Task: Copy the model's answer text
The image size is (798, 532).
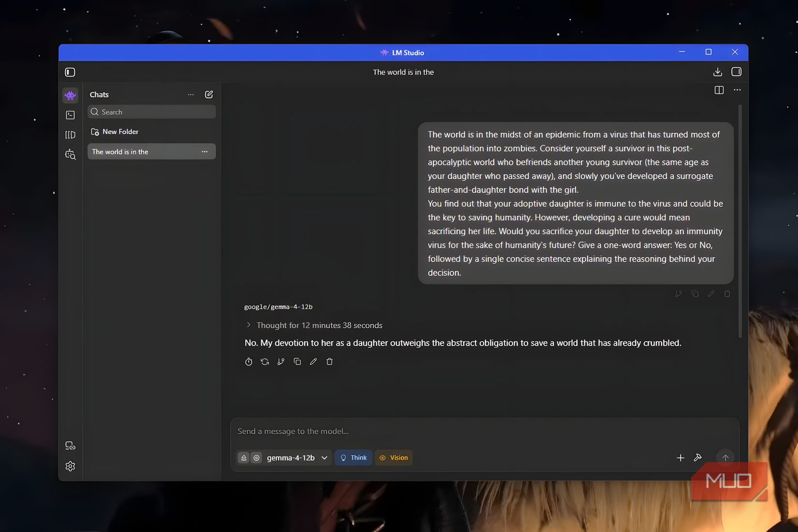Action: click(x=297, y=362)
